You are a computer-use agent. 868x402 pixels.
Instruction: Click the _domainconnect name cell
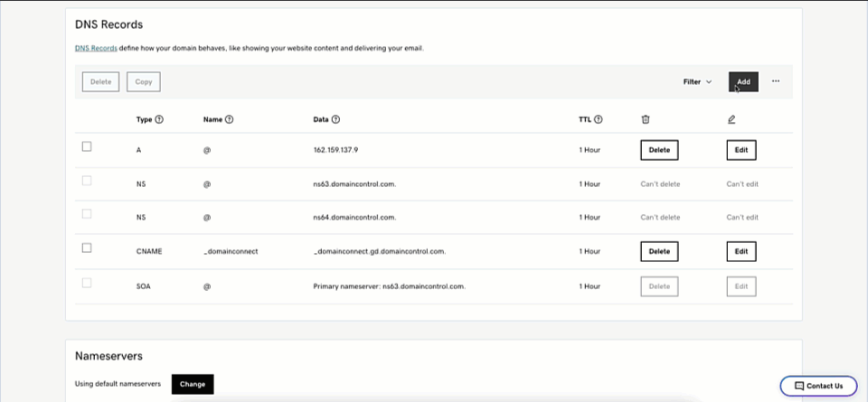coord(231,251)
